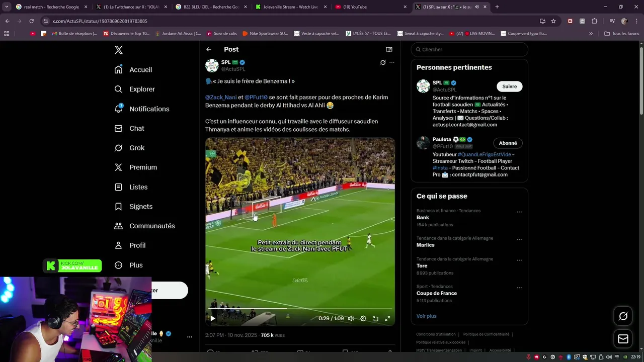
Task: Seek on the video progress bar
Action: pos(300,308)
